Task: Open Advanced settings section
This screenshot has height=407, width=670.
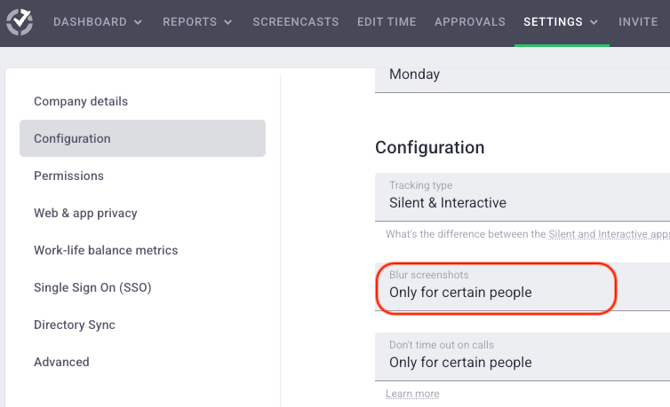Action: 62,362
